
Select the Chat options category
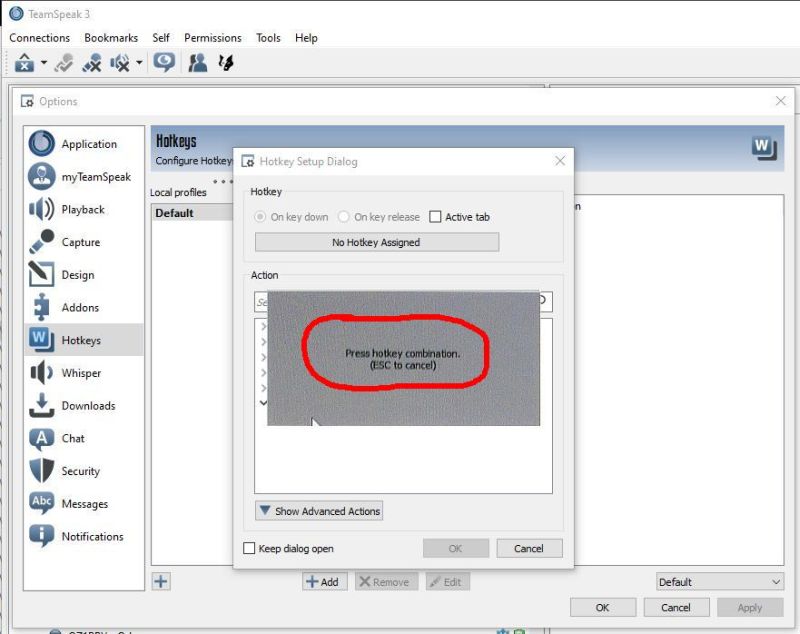(84, 438)
